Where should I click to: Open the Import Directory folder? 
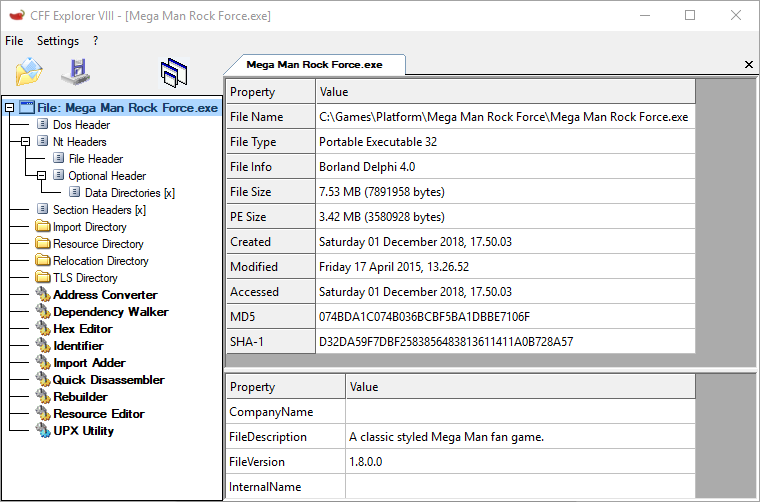(90, 227)
